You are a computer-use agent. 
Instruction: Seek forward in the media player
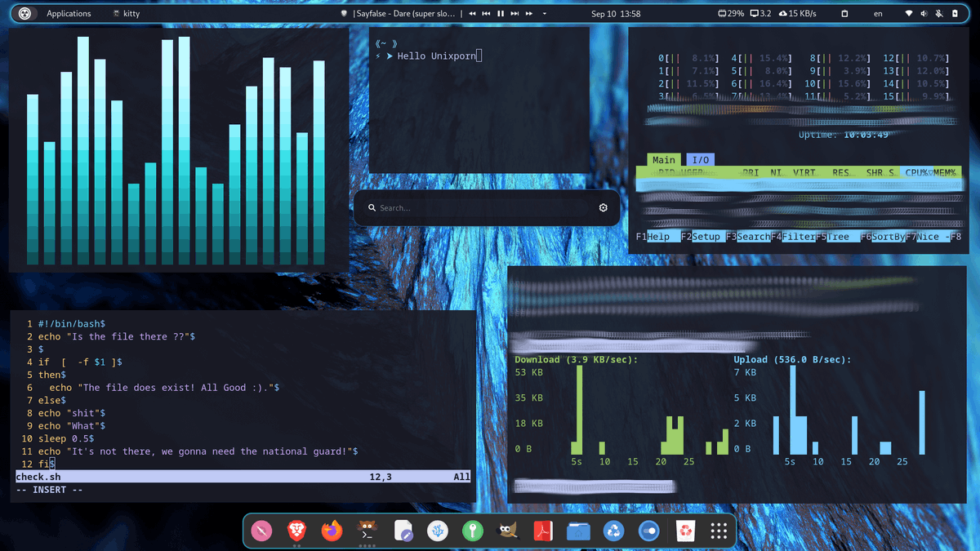(x=529, y=14)
